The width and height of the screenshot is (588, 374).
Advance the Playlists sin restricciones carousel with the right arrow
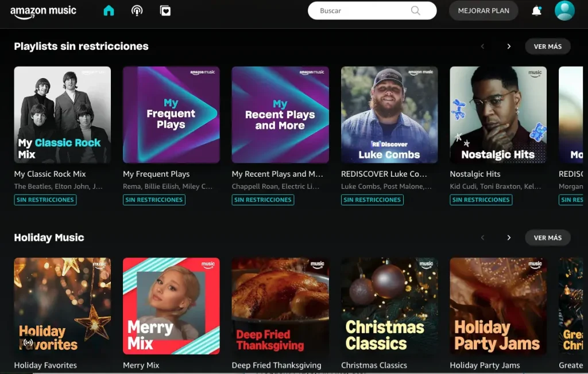point(509,46)
